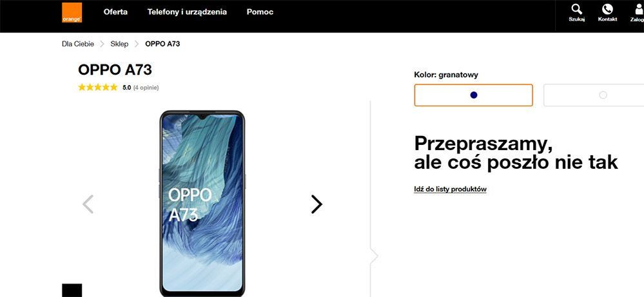The width and height of the screenshot is (644, 297).
Task: Click the Orange logo
Action: coord(72,13)
